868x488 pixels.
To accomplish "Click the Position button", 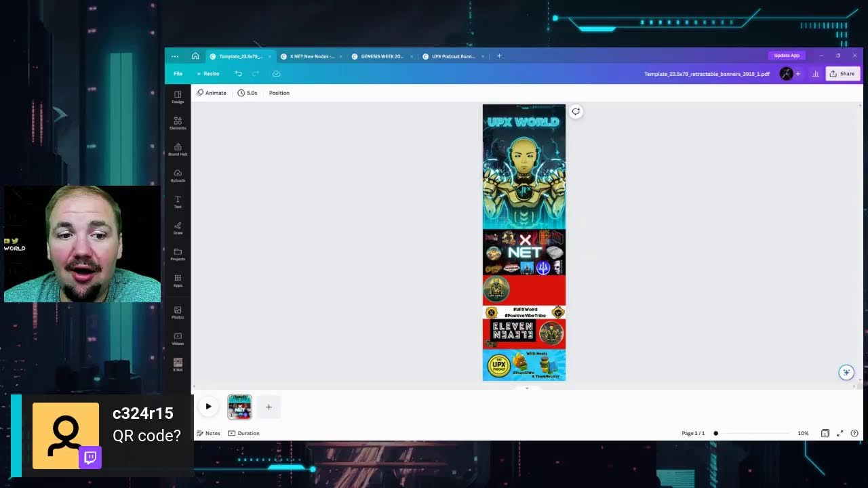I will coord(279,93).
